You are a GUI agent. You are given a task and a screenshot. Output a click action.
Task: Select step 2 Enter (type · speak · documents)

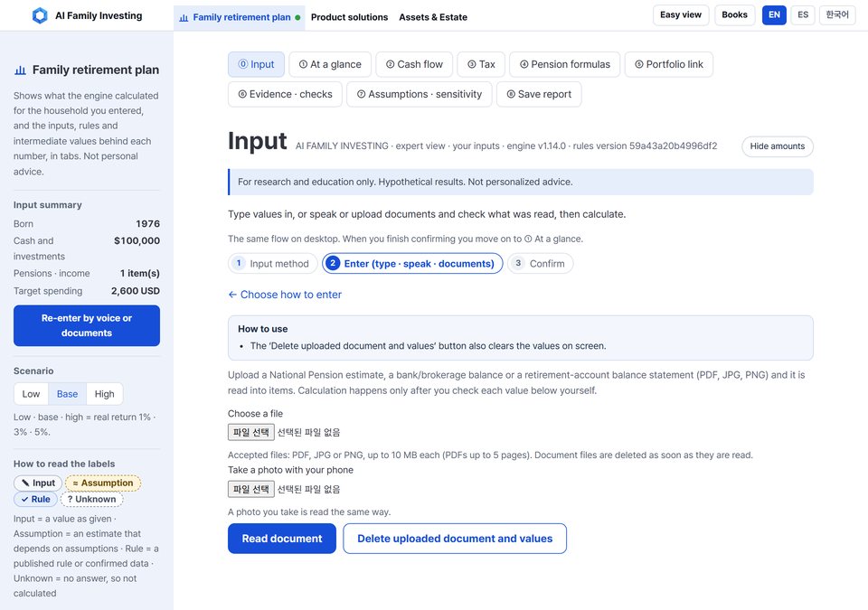click(412, 264)
